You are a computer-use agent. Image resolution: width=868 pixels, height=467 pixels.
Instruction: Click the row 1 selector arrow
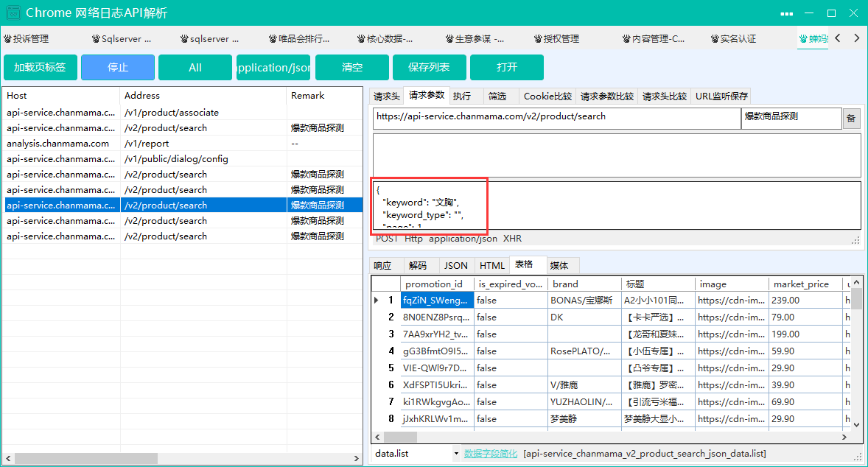[377, 301]
